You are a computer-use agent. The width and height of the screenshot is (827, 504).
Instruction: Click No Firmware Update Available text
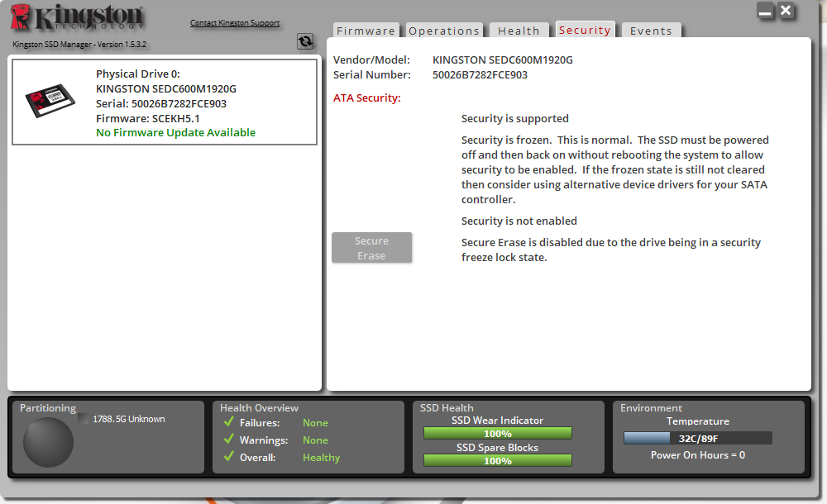pyautogui.click(x=175, y=132)
